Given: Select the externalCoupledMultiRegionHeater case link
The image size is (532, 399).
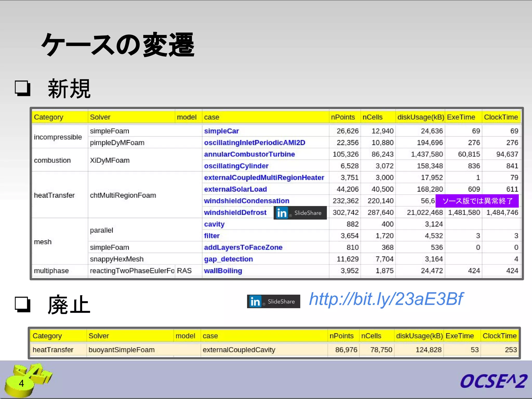Looking at the screenshot, I should [x=264, y=177].
